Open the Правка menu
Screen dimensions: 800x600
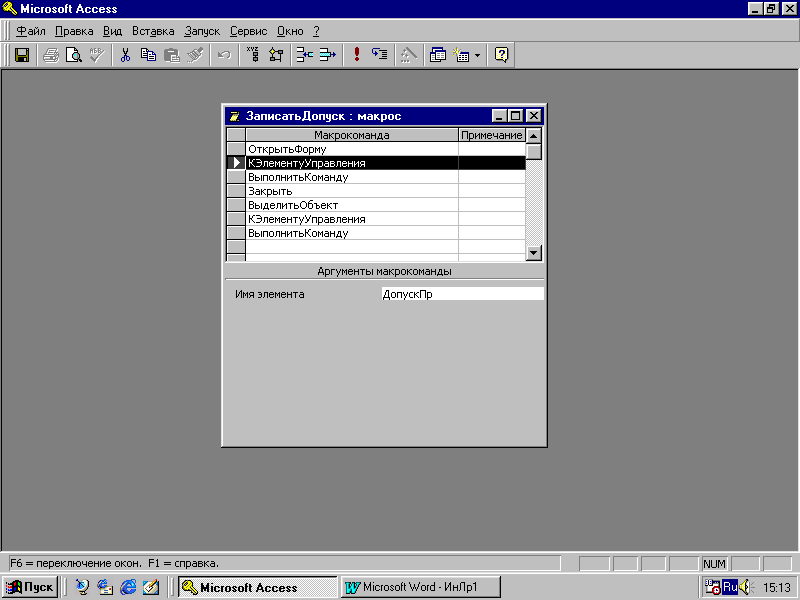(x=74, y=31)
